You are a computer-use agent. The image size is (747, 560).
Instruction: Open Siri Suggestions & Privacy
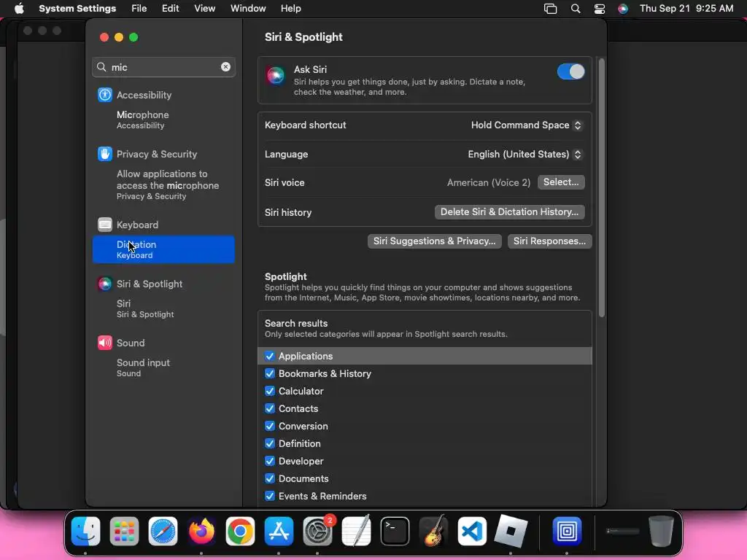(x=435, y=241)
